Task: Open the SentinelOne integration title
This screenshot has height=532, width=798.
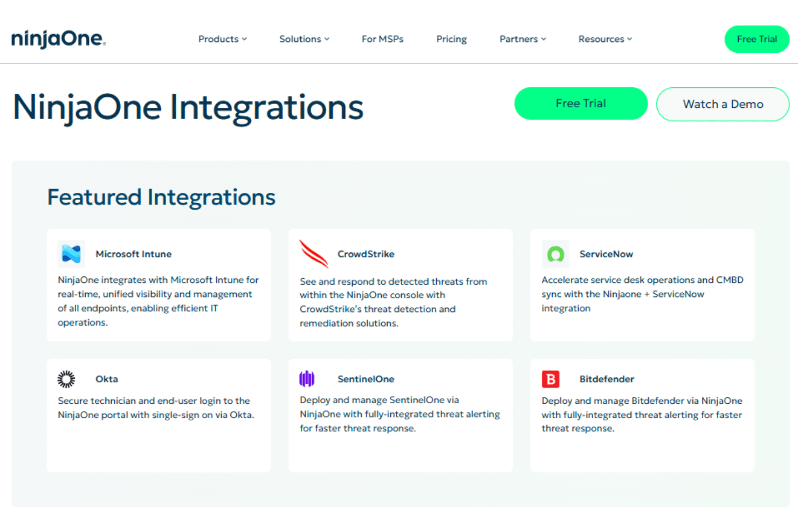Action: click(x=366, y=379)
